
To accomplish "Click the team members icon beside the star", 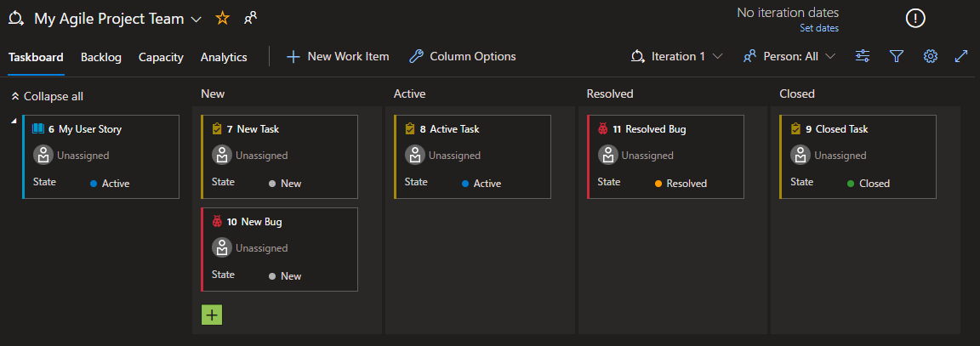I will (250, 18).
